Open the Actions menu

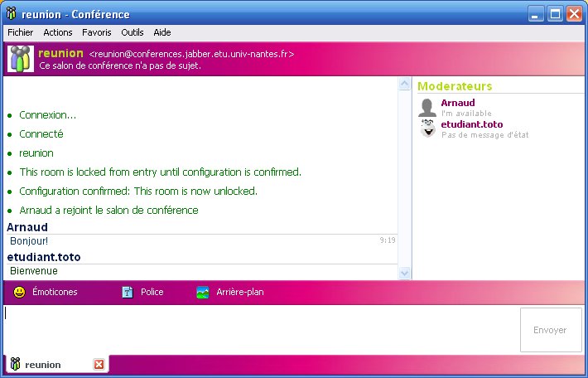tap(58, 32)
